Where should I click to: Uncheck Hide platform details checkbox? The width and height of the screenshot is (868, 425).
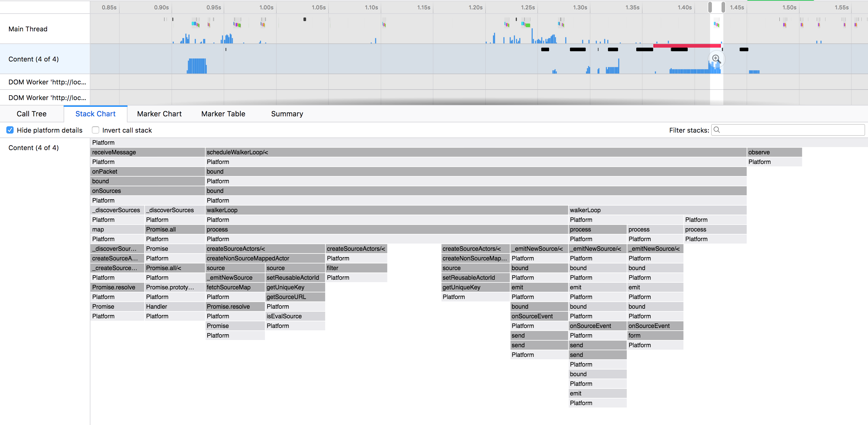tap(10, 130)
